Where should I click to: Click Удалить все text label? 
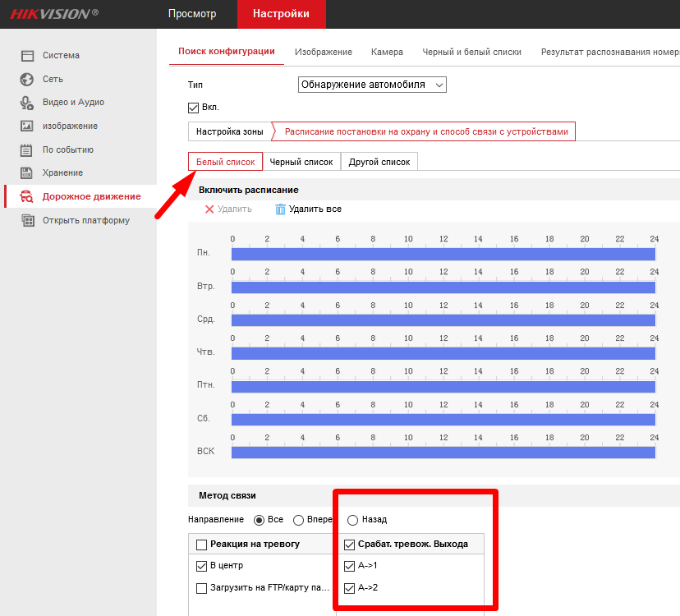point(315,209)
